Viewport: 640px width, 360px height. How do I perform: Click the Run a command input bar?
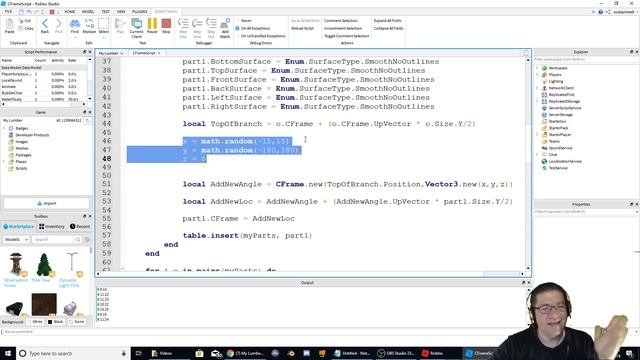(x=261, y=332)
